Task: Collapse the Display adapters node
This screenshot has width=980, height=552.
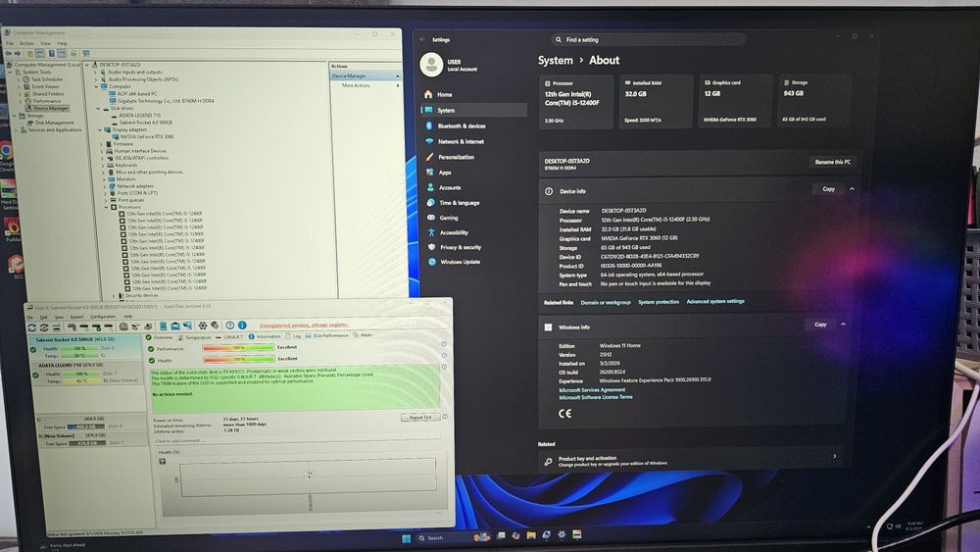Action: 100,129
